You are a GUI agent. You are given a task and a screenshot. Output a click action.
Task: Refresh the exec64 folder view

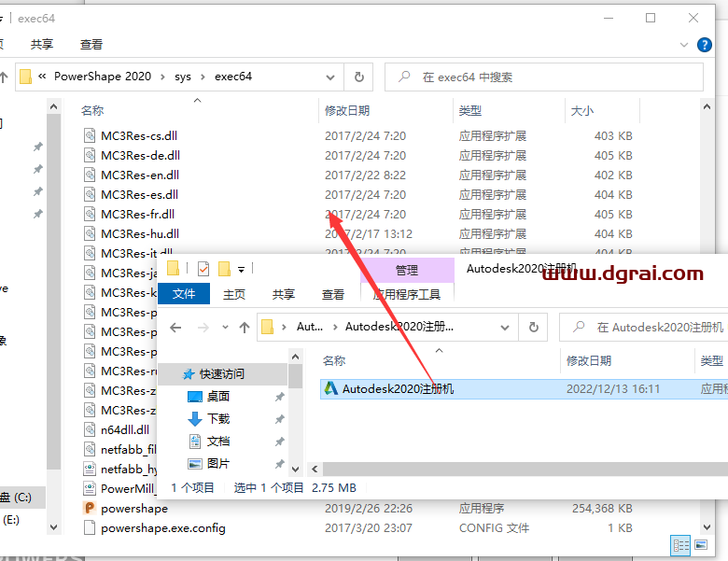[x=359, y=77]
